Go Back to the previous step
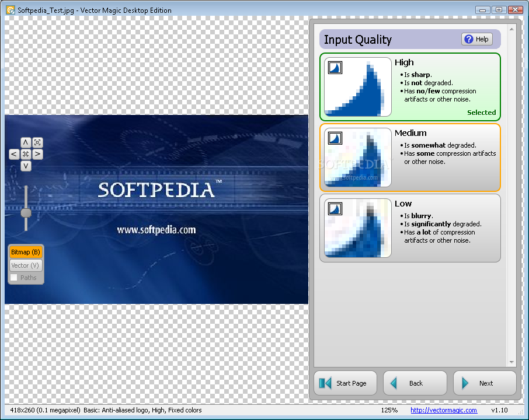Viewport: 529px width, 420px height. pos(415,383)
